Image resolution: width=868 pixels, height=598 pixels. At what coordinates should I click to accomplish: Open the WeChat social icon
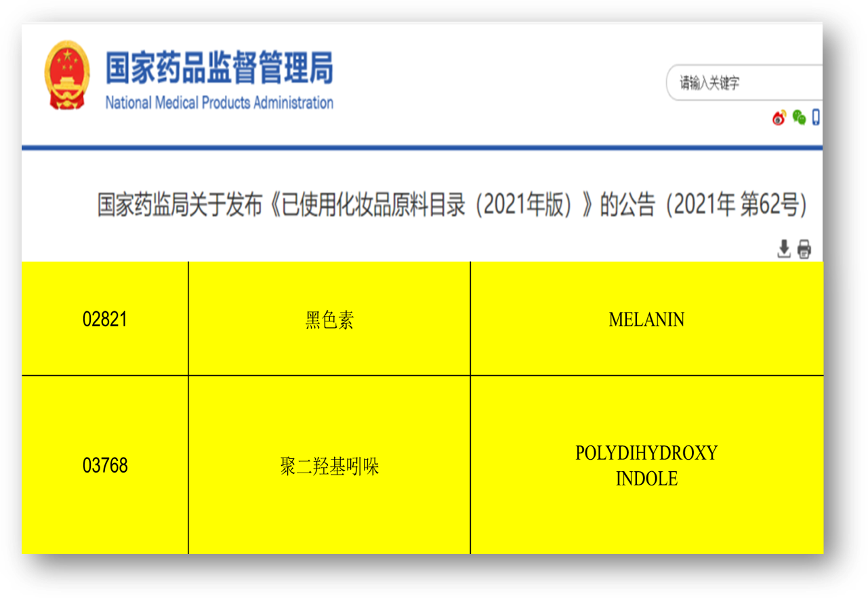(800, 118)
